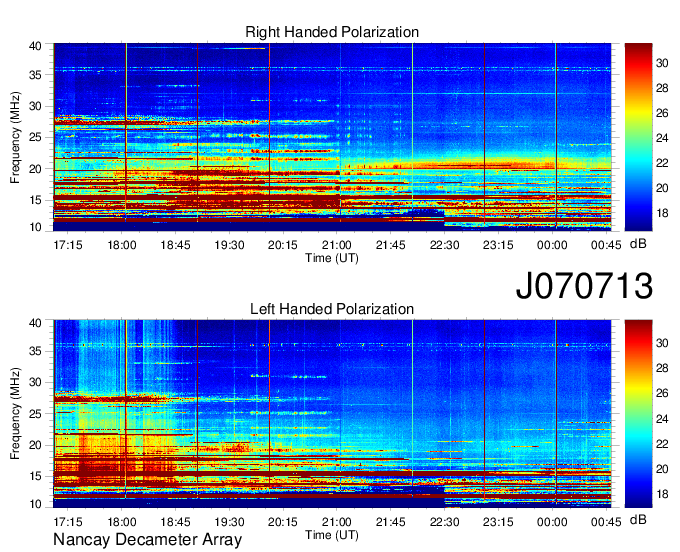
Task: Click the 30 MHz tick label on bottom plot
Action: 35,382
